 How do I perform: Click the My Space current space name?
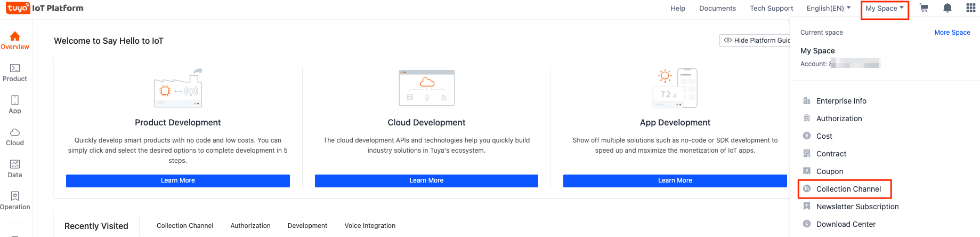coord(817,51)
